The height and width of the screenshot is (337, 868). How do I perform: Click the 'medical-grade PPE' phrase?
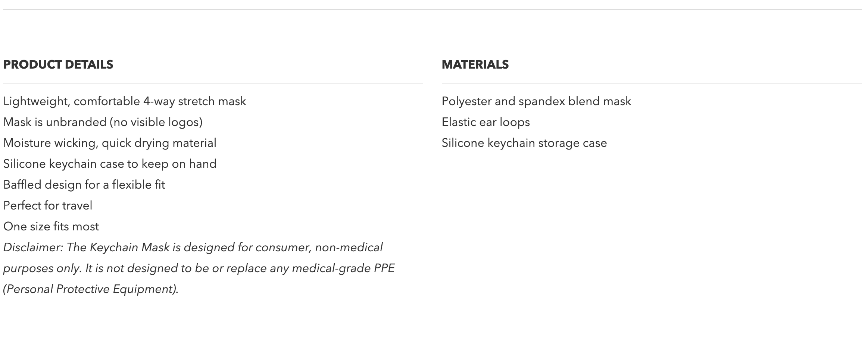[x=343, y=268]
